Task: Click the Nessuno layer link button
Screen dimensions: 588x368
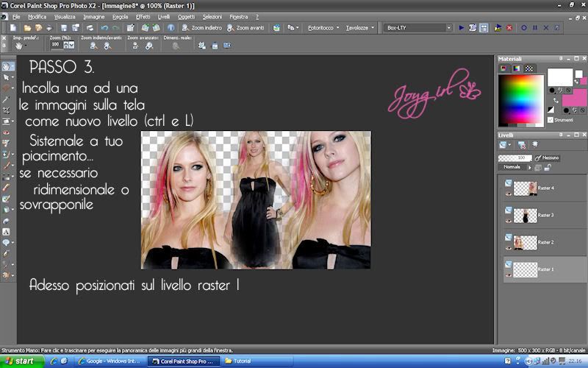Action: pos(547,158)
